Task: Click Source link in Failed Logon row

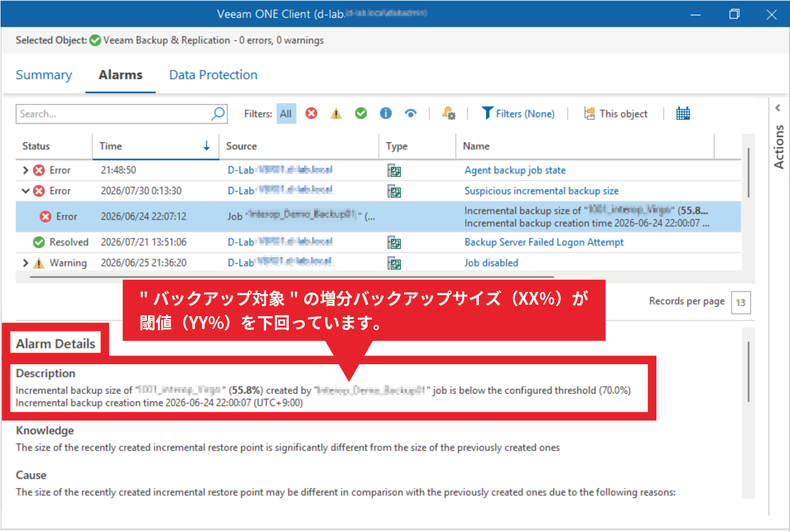Action: tap(280, 242)
